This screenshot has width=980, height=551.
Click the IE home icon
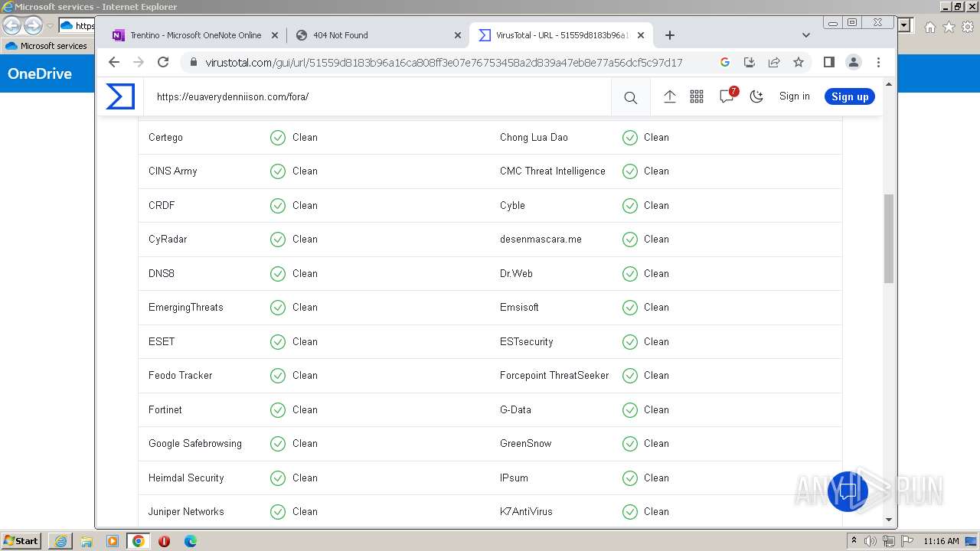pyautogui.click(x=929, y=27)
